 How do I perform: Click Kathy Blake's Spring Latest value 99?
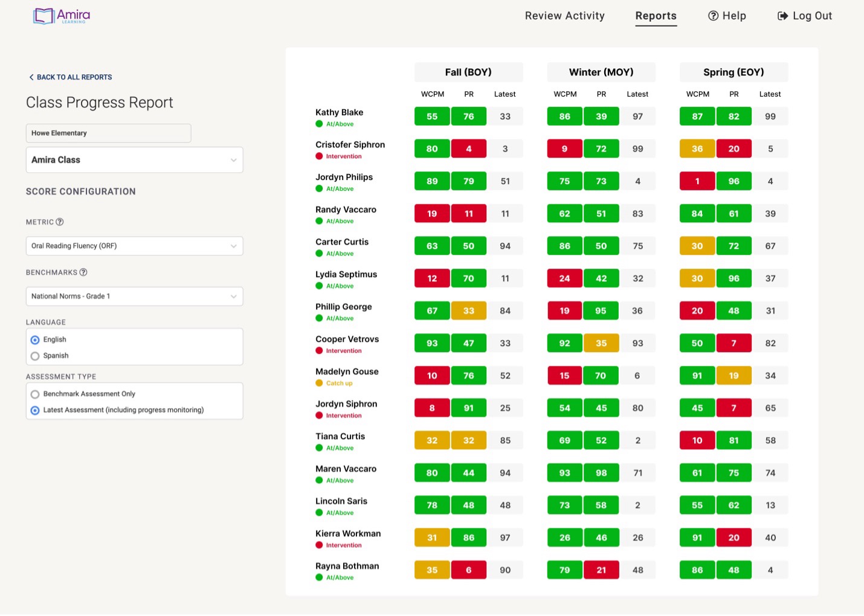tap(770, 117)
